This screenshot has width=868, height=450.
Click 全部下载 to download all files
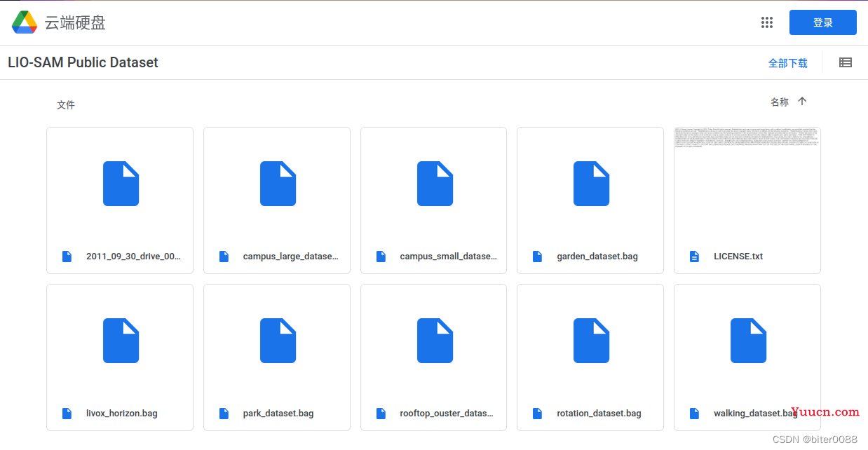tap(788, 63)
